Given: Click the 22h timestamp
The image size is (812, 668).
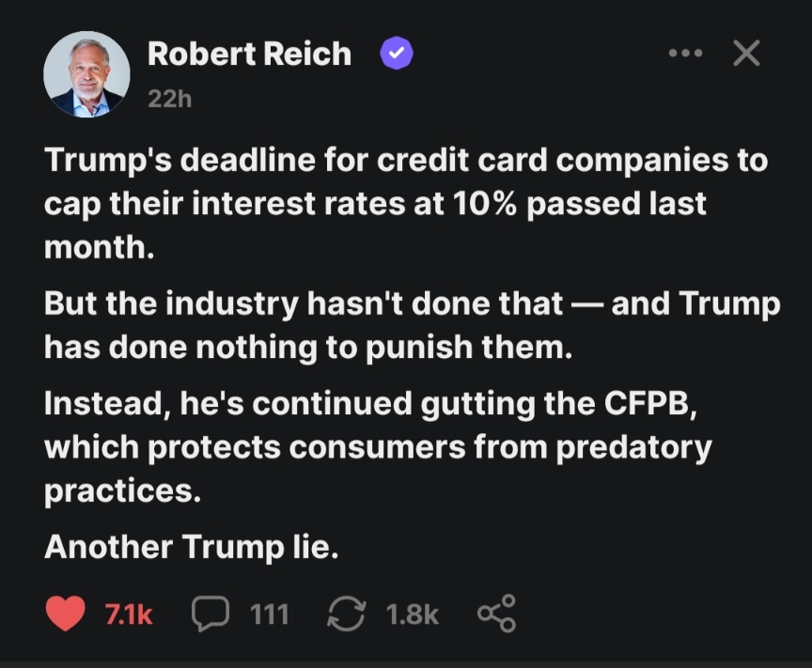Looking at the screenshot, I should [x=169, y=99].
